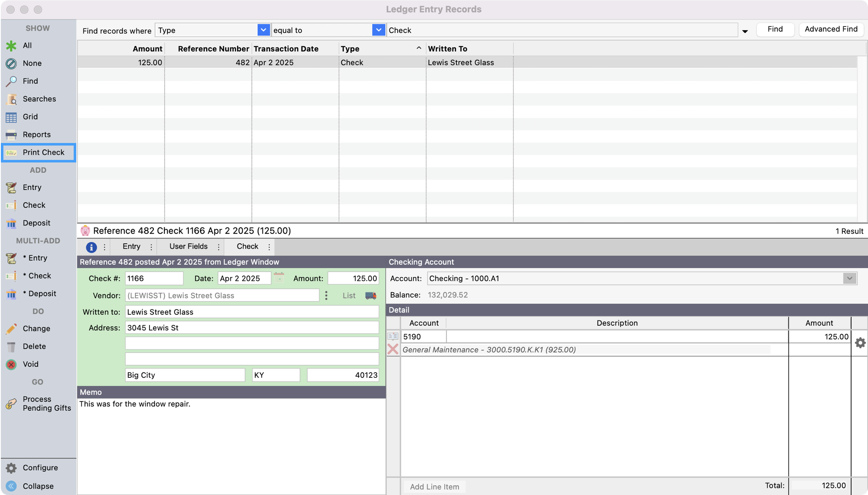The image size is (868, 495).
Task: Click the Void icon in sidebar
Action: (11, 364)
